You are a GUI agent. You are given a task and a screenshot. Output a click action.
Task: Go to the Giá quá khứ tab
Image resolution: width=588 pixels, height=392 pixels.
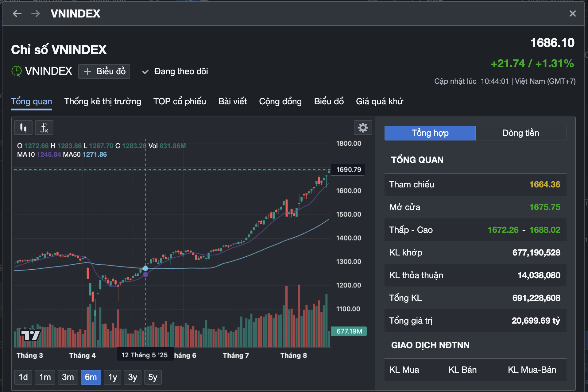click(x=379, y=102)
